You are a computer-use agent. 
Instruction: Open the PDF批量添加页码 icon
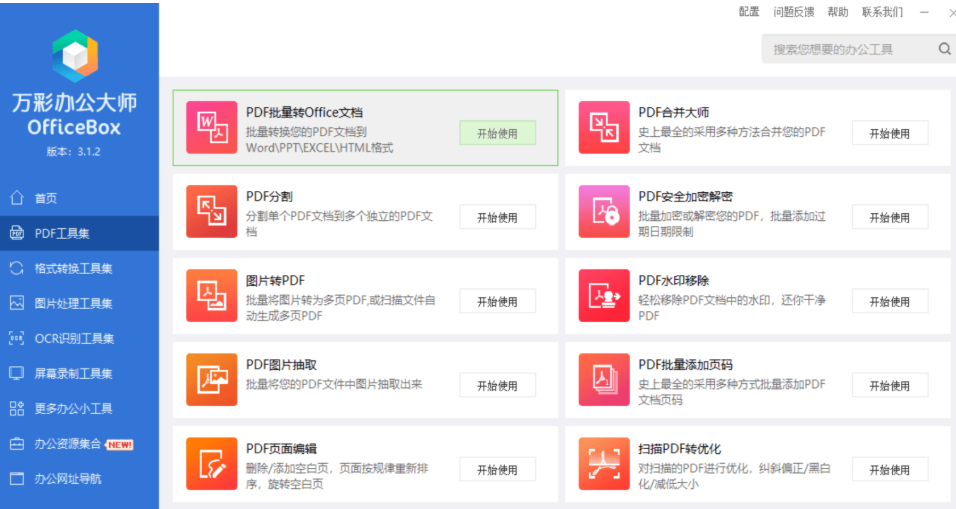(x=604, y=380)
